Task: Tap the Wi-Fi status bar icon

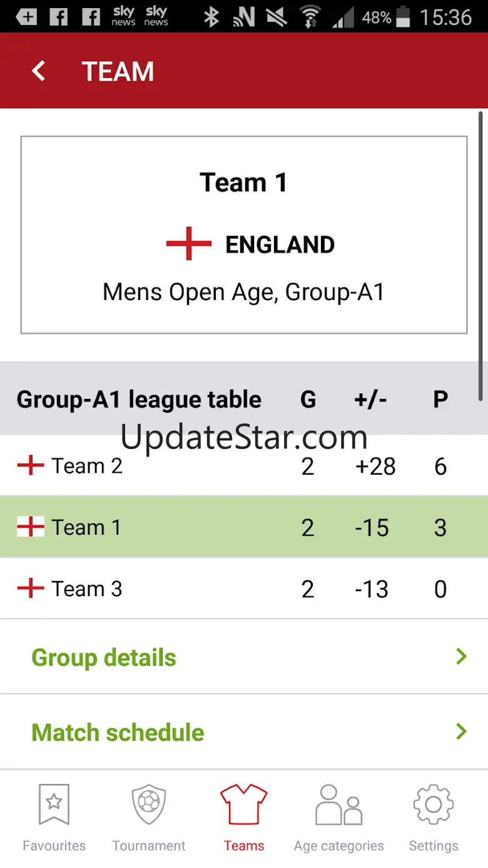Action: pyautogui.click(x=310, y=17)
